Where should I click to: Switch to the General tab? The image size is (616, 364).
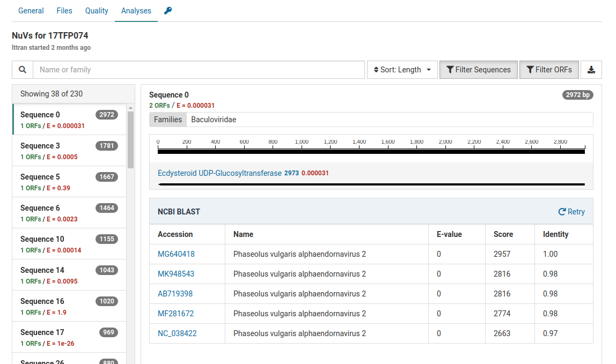(x=31, y=11)
